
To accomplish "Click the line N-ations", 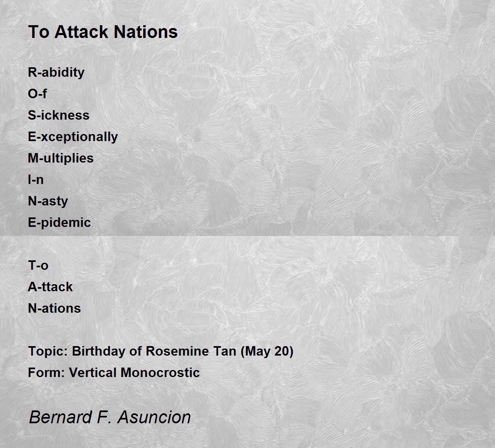I will [54, 308].
